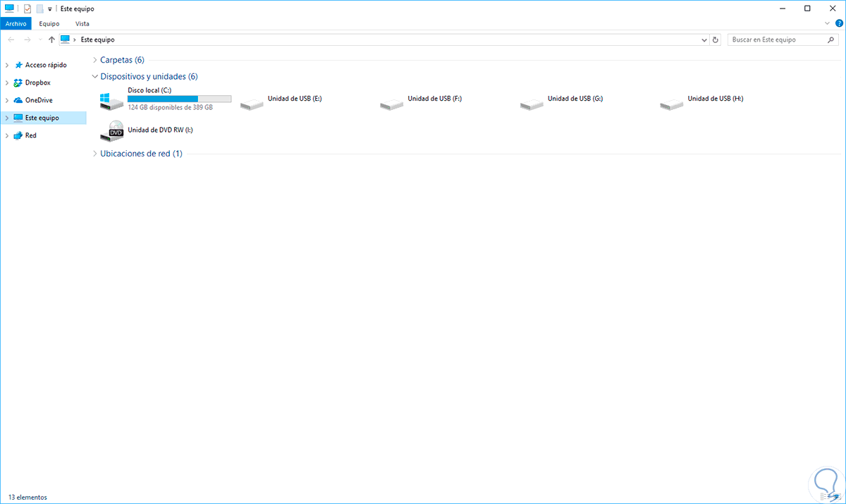
Task: Click the Properties icon in quick access toolbar
Action: [27, 8]
